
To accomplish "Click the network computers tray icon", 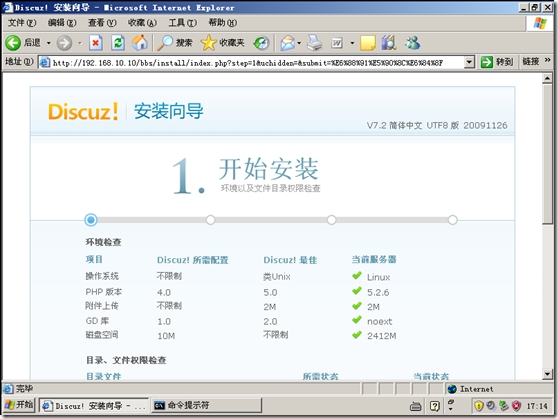I will pyautogui.click(x=504, y=405).
